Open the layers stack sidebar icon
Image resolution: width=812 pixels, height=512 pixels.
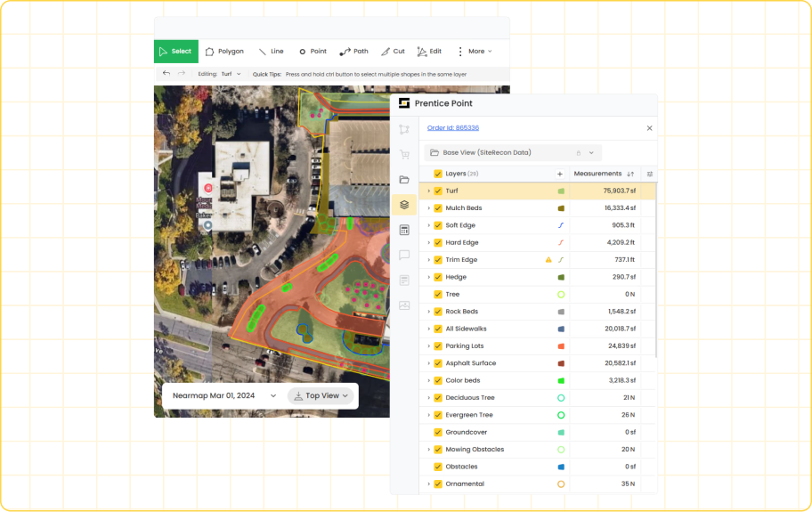pos(404,205)
